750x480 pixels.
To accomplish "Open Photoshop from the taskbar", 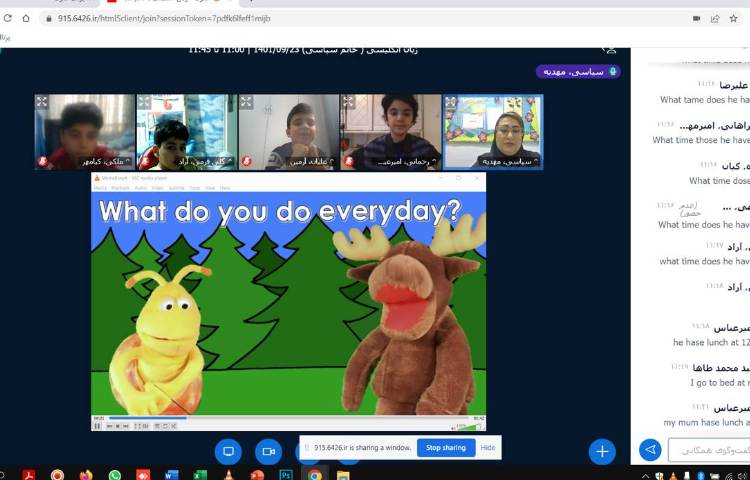I will click(286, 475).
